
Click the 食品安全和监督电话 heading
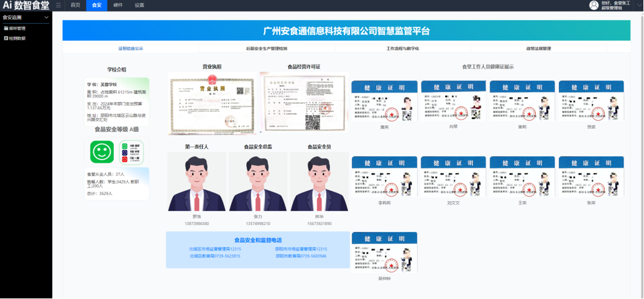click(x=258, y=241)
